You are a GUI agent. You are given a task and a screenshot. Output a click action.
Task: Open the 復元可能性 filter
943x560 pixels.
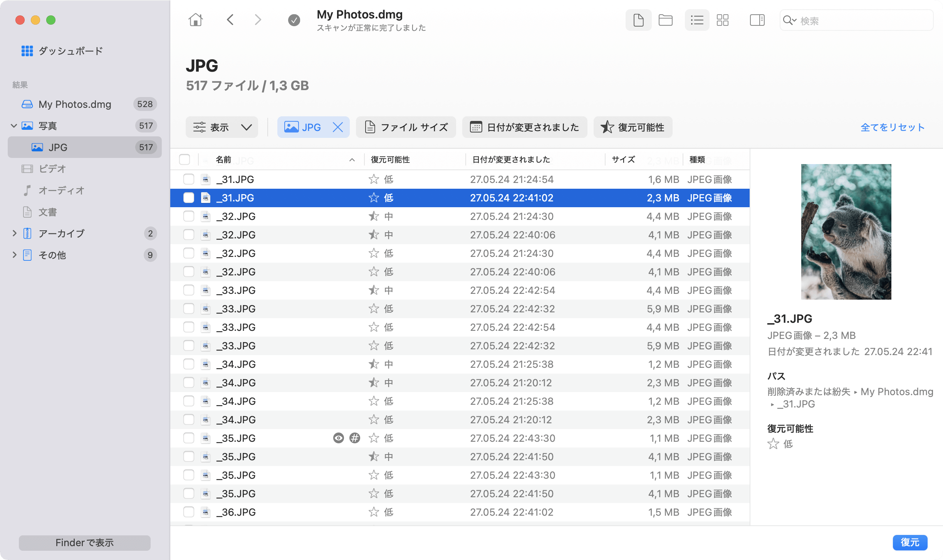coord(633,127)
